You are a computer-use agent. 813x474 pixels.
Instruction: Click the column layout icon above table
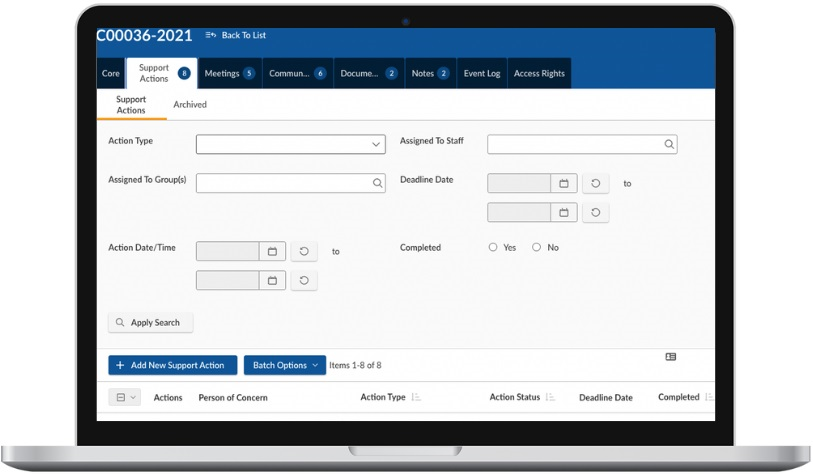click(670, 357)
